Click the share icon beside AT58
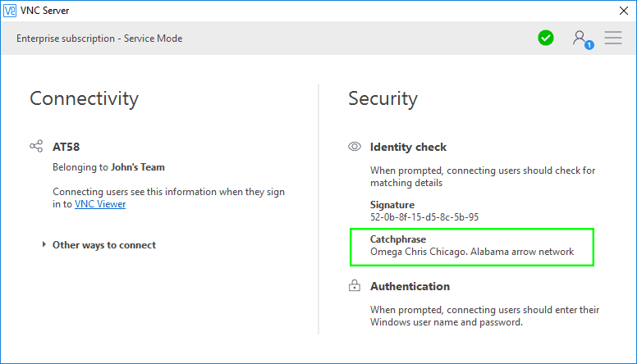Image resolution: width=637 pixels, height=364 pixels. click(36, 147)
